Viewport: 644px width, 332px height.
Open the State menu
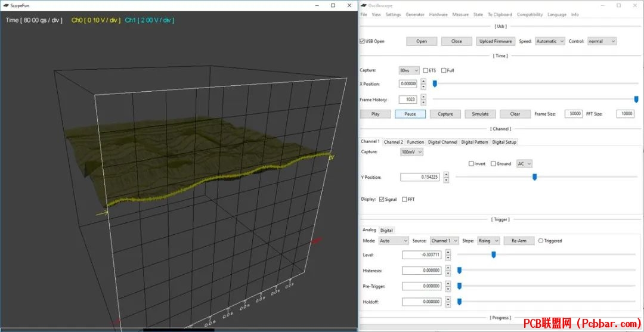point(478,14)
